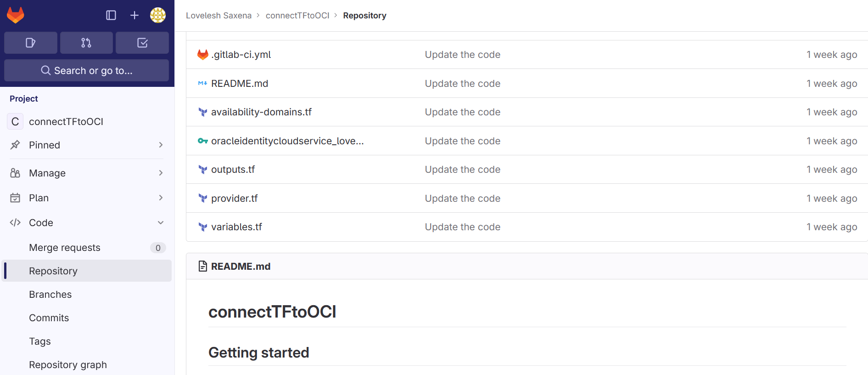Open the .gitlab-ci.yml file
868x375 pixels.
[x=241, y=55]
